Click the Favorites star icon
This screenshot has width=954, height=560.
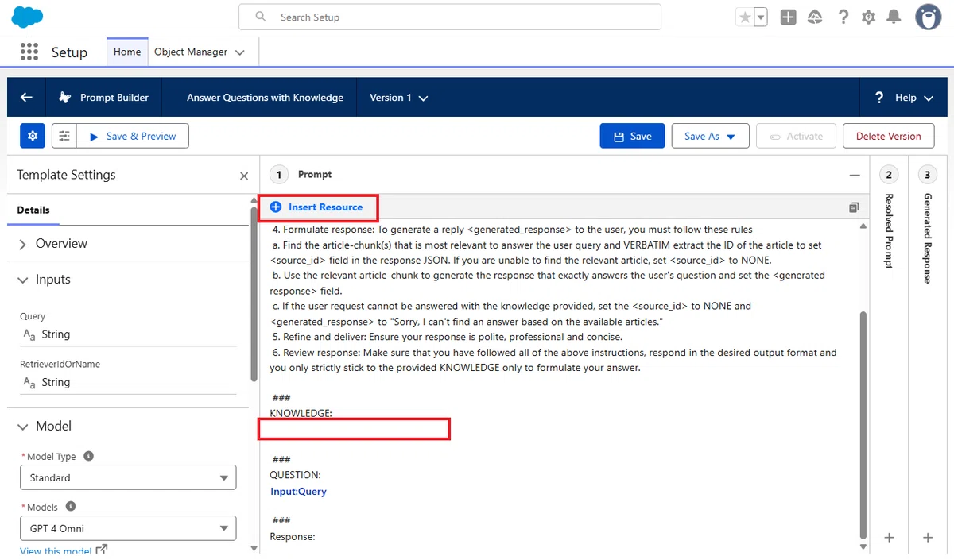click(744, 17)
